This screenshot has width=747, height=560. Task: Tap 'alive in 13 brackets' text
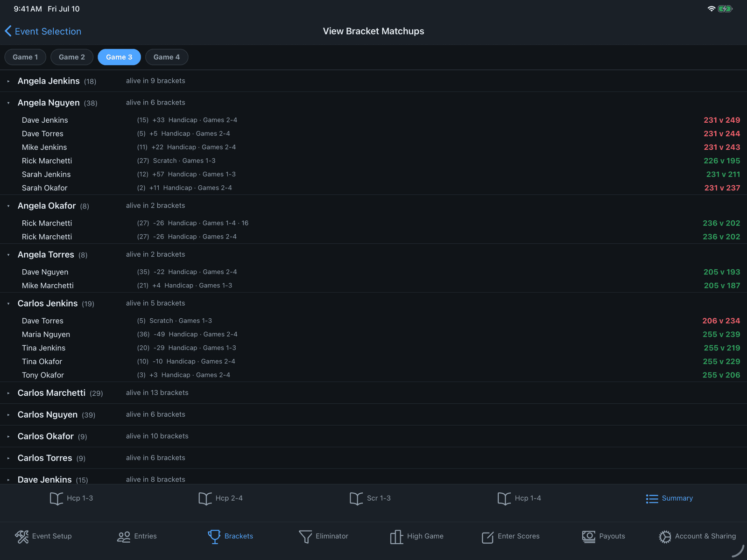[x=157, y=393]
